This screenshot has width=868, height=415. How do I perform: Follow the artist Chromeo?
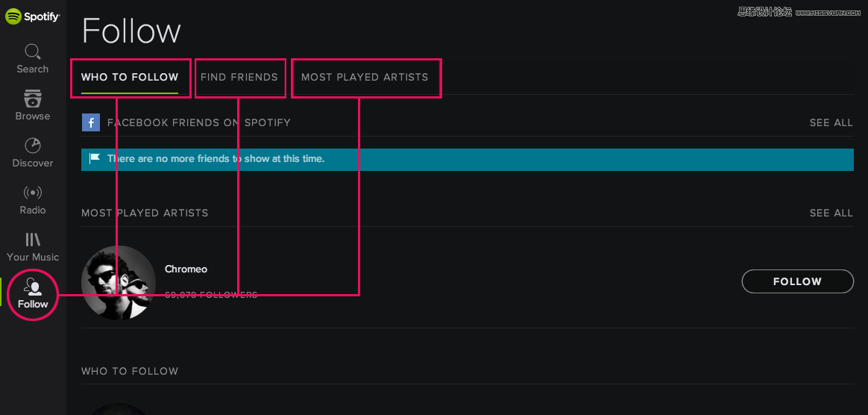pyautogui.click(x=797, y=281)
